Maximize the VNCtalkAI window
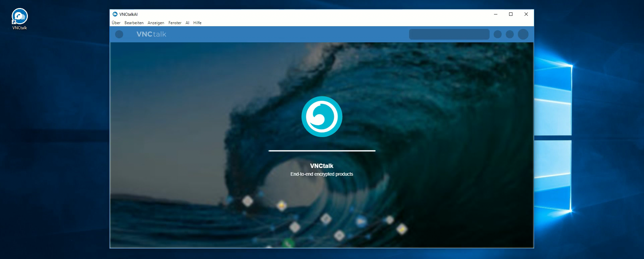Viewport: 644px width, 259px height. [x=511, y=14]
